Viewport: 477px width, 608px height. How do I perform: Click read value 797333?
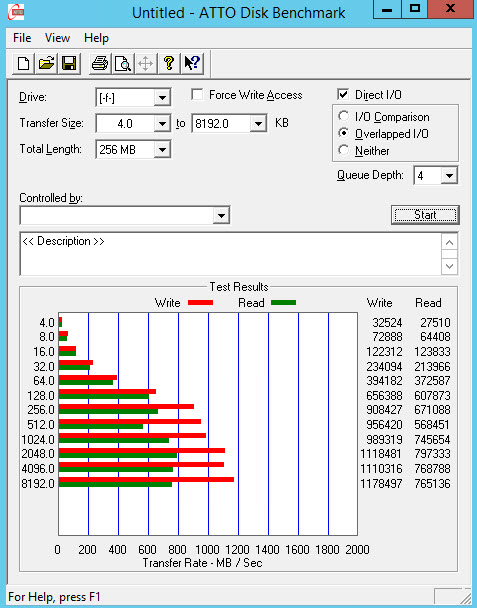pos(432,453)
